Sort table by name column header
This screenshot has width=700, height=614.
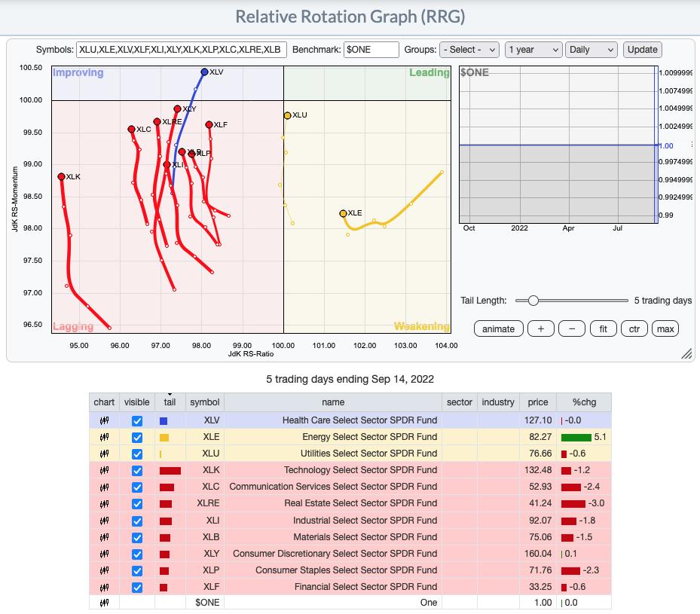click(x=333, y=402)
